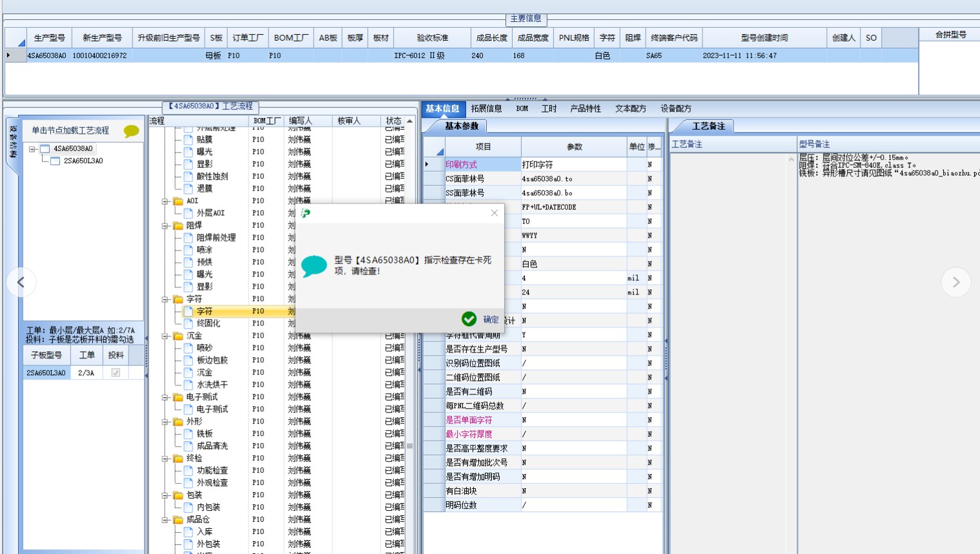Toggle the 投料 checkbox for 2SA650L3A0
The height and width of the screenshot is (554, 980).
click(116, 373)
